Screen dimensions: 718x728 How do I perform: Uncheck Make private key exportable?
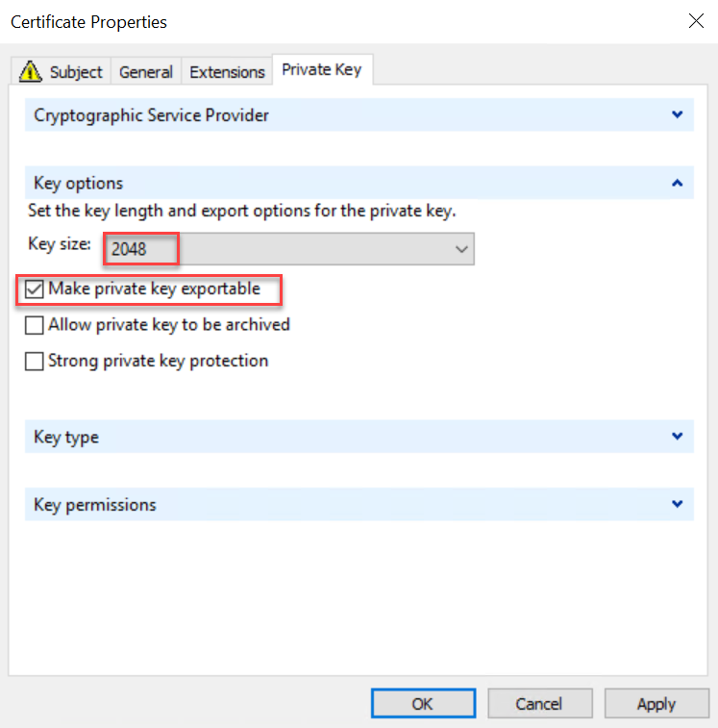coord(35,289)
